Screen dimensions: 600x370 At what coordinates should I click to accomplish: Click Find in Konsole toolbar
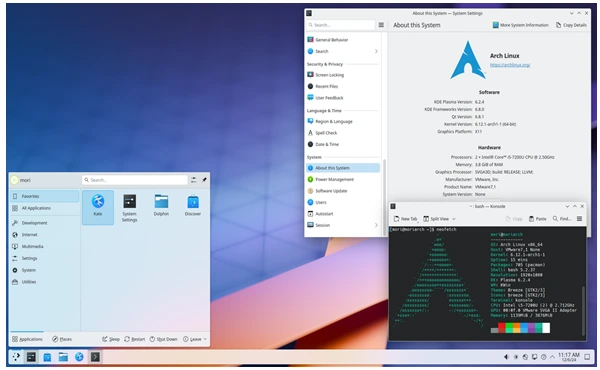[x=562, y=218]
